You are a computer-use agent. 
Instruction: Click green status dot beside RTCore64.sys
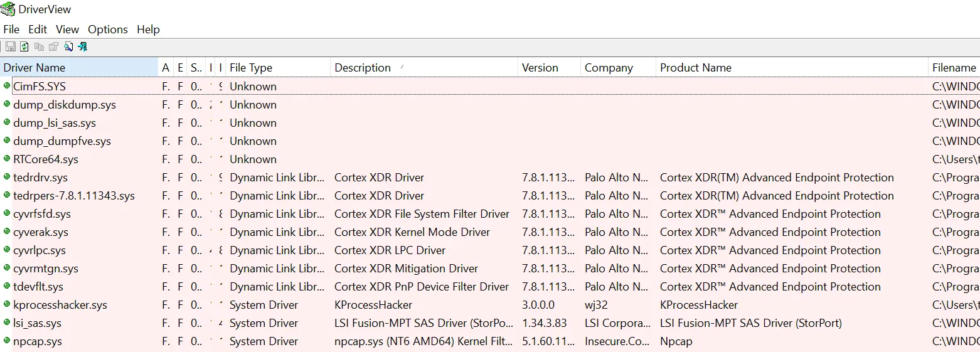7,159
